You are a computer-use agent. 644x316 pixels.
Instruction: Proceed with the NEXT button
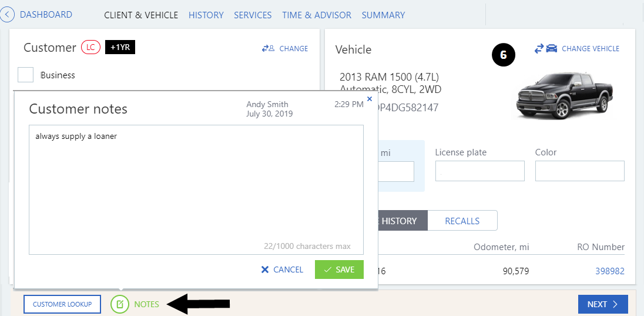(603, 304)
